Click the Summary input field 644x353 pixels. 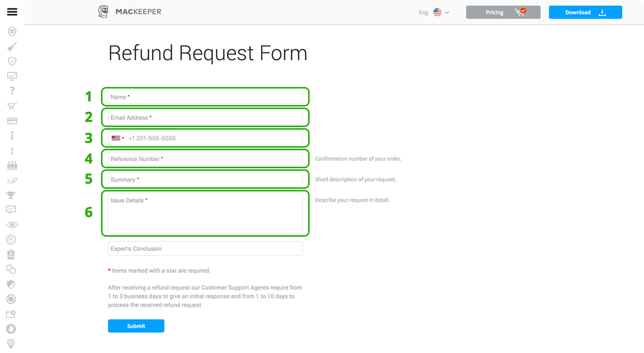pyautogui.click(x=205, y=179)
